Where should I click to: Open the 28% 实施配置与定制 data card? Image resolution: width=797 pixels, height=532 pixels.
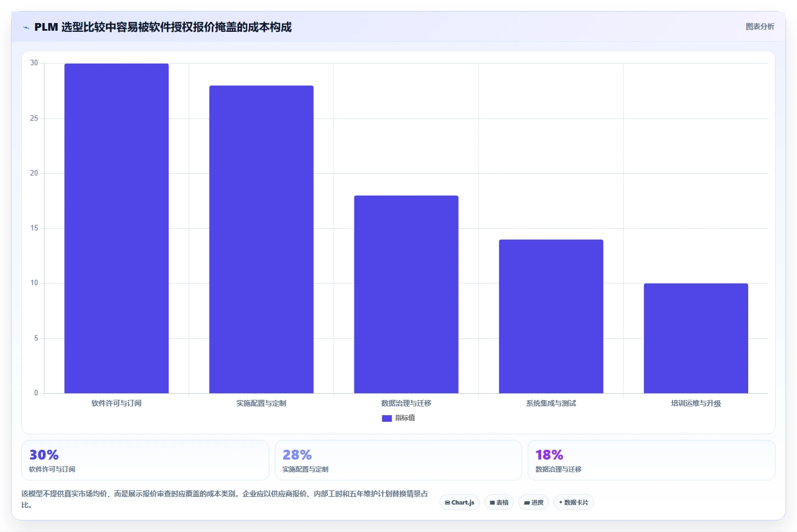pyautogui.click(x=398, y=460)
